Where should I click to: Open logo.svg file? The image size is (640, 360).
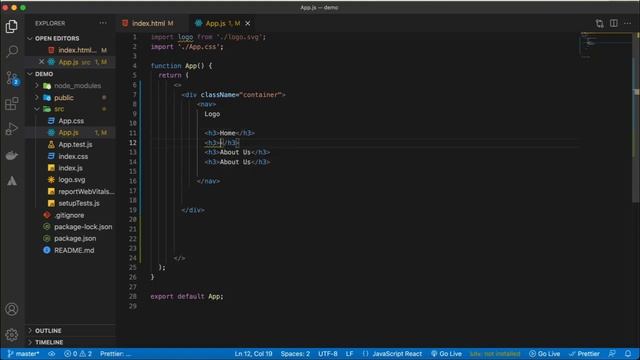pos(72,180)
